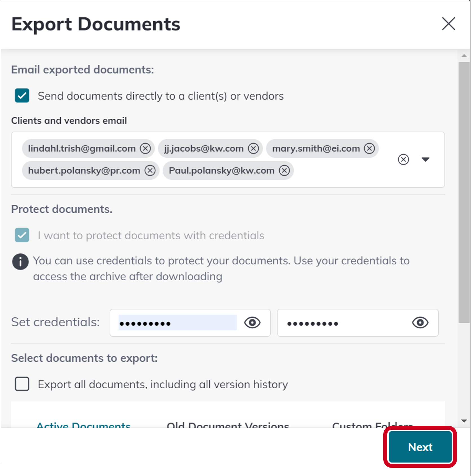Click 'Export all documents, including all version history' label
Image resolution: width=471 pixels, height=476 pixels.
tap(163, 384)
